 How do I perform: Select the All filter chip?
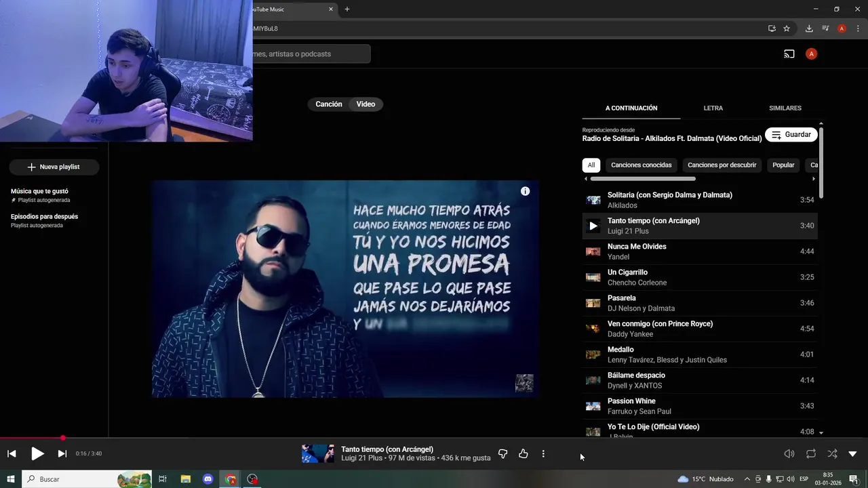(591, 165)
